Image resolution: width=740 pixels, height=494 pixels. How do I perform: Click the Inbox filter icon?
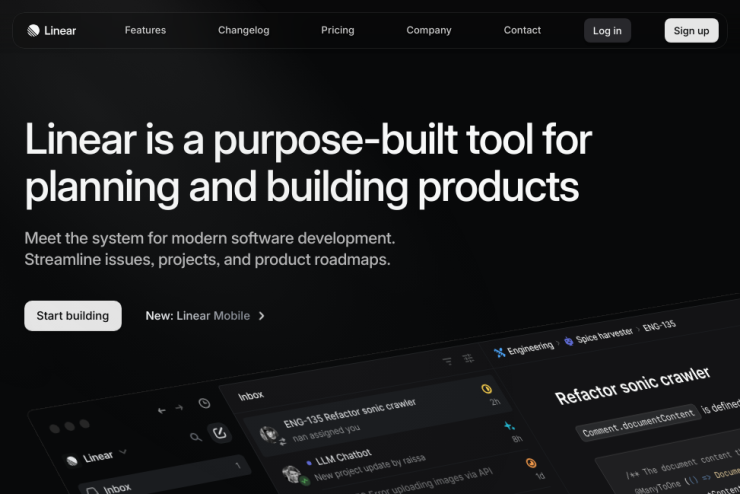pos(447,361)
